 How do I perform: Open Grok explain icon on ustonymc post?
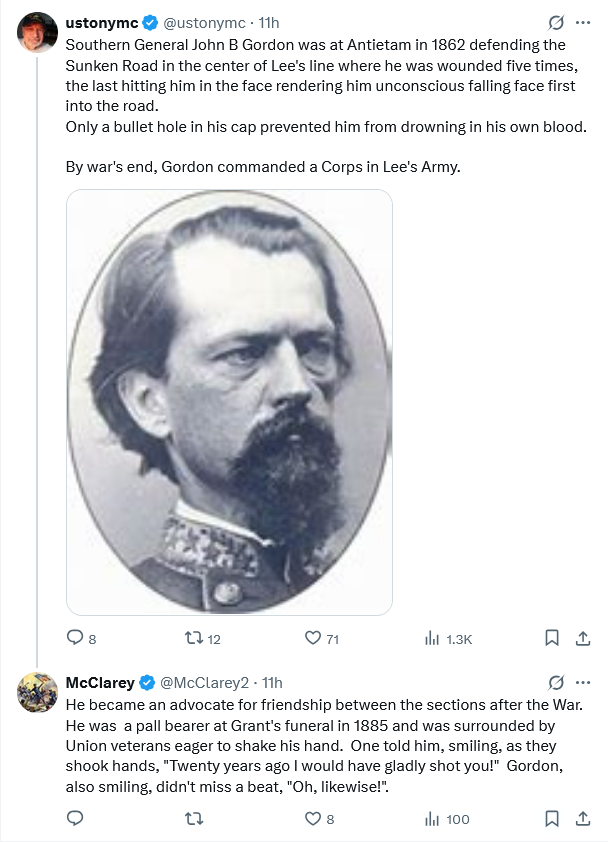point(556,23)
